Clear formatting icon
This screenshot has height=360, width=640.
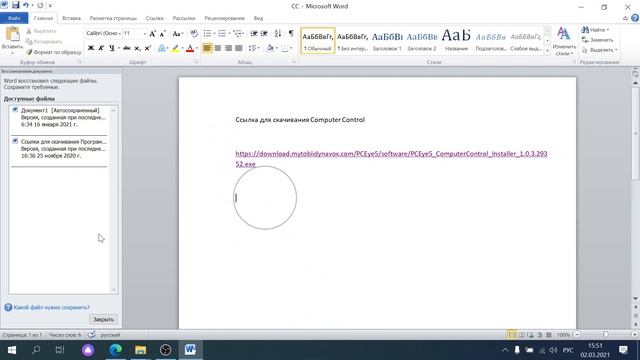coord(194,33)
